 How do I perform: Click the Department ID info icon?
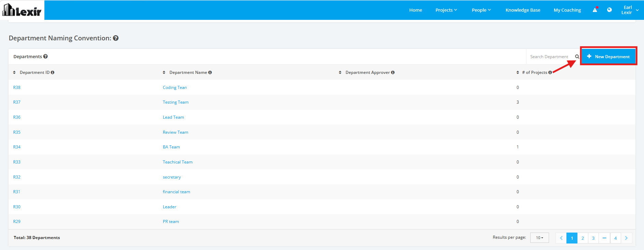(x=53, y=73)
